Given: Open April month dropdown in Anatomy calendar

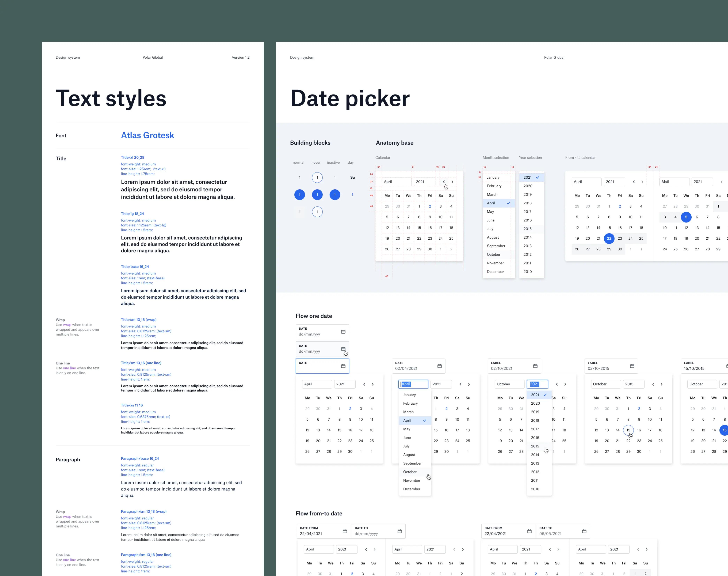Looking at the screenshot, I should pos(397,182).
